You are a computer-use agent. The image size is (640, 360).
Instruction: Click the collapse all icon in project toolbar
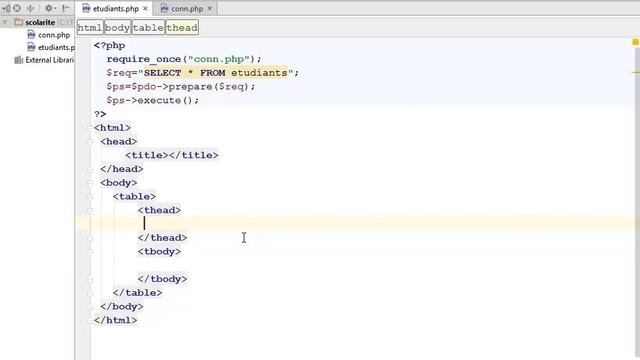[x=31, y=8]
